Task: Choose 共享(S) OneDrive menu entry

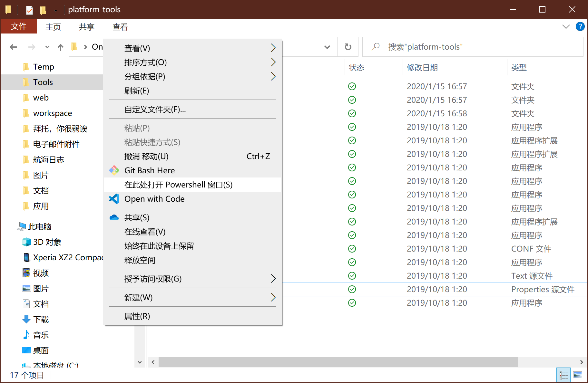Action: (x=192, y=218)
